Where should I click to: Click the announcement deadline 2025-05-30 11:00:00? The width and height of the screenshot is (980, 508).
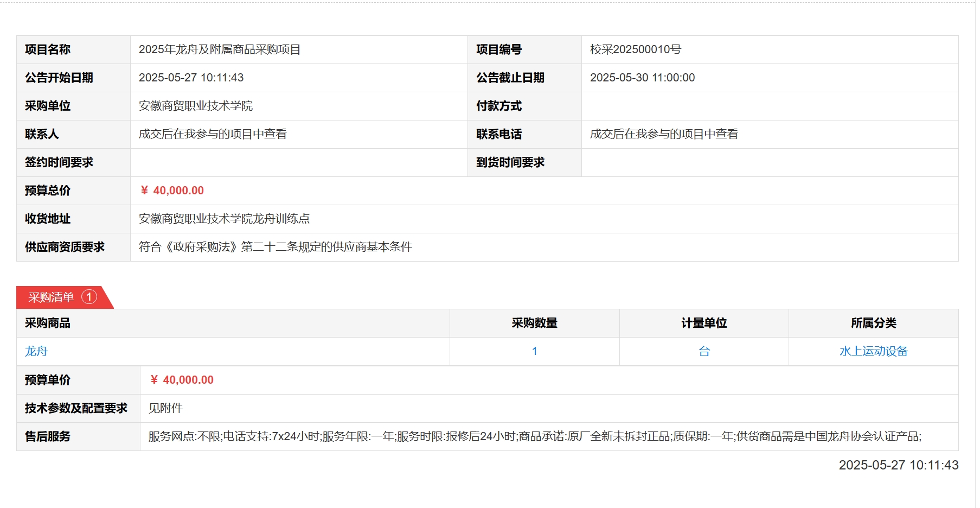click(642, 78)
